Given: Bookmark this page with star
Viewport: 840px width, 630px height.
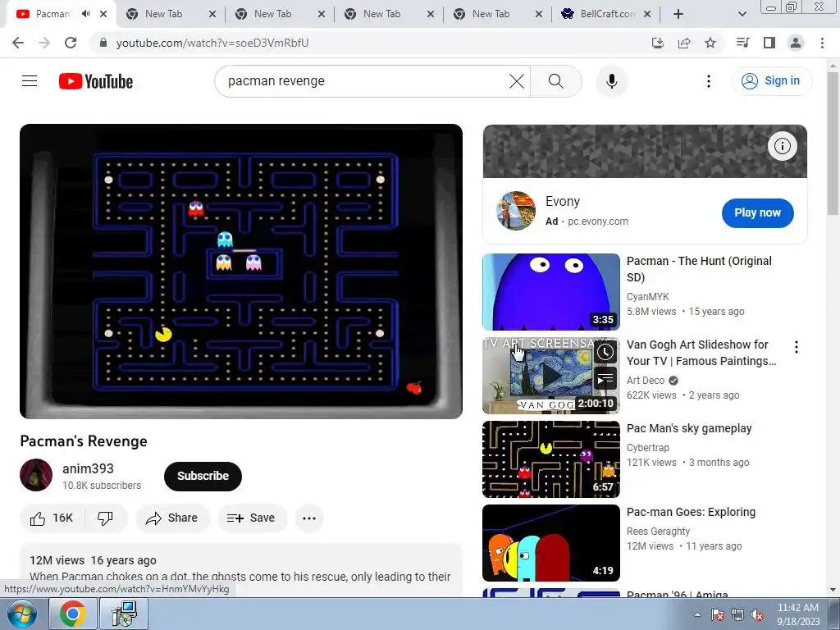Looking at the screenshot, I should (710, 43).
